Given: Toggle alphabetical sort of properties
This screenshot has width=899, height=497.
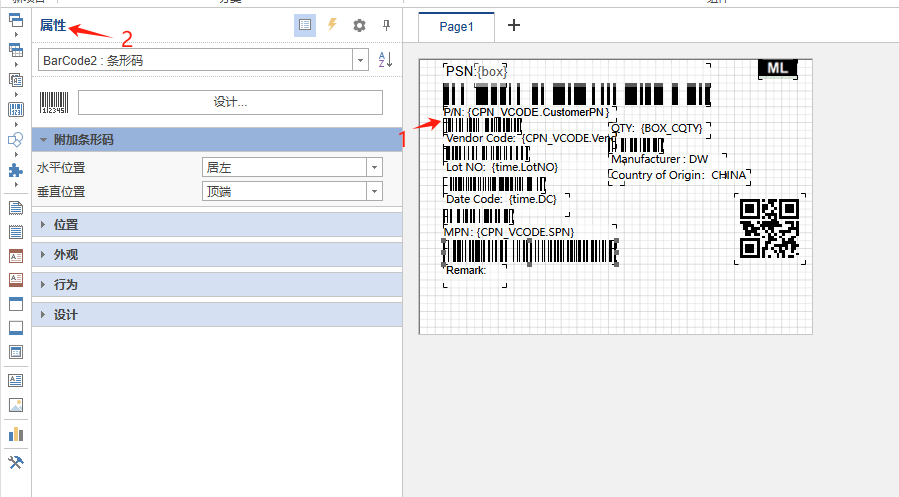Looking at the screenshot, I should (385, 61).
